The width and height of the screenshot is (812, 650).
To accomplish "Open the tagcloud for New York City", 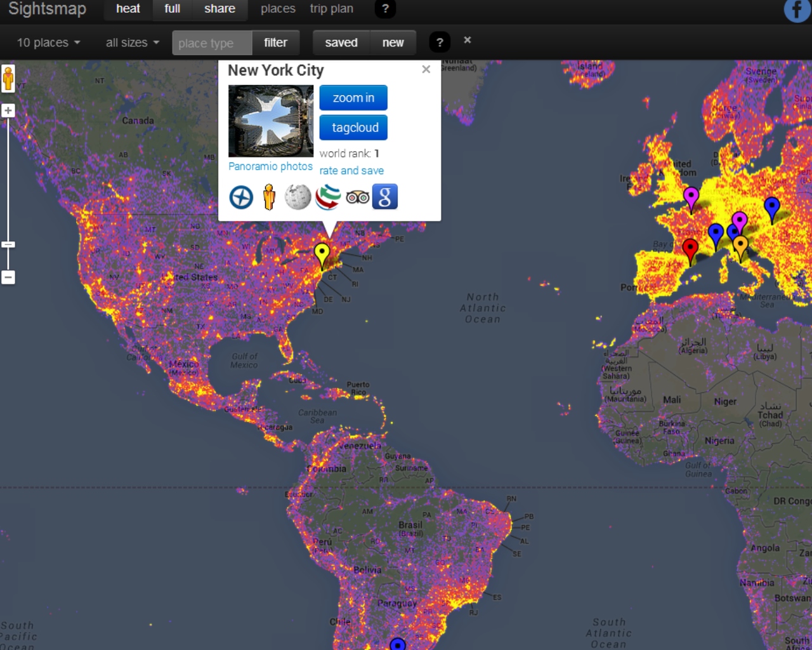I will 353,128.
